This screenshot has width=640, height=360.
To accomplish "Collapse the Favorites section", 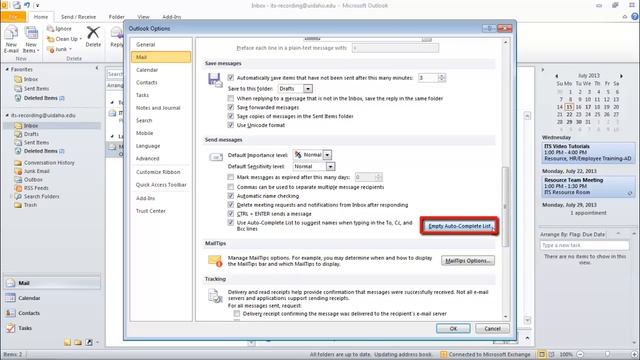I will click(x=7, y=70).
